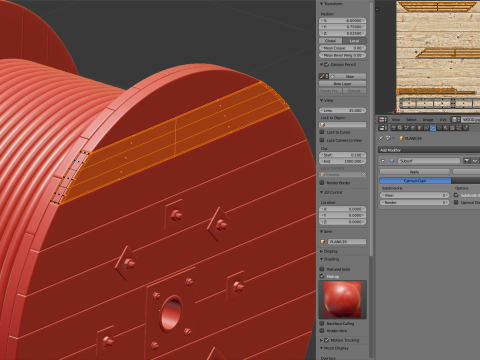Click the New Layer button
Screen dimensions: 480x360
(x=342, y=84)
